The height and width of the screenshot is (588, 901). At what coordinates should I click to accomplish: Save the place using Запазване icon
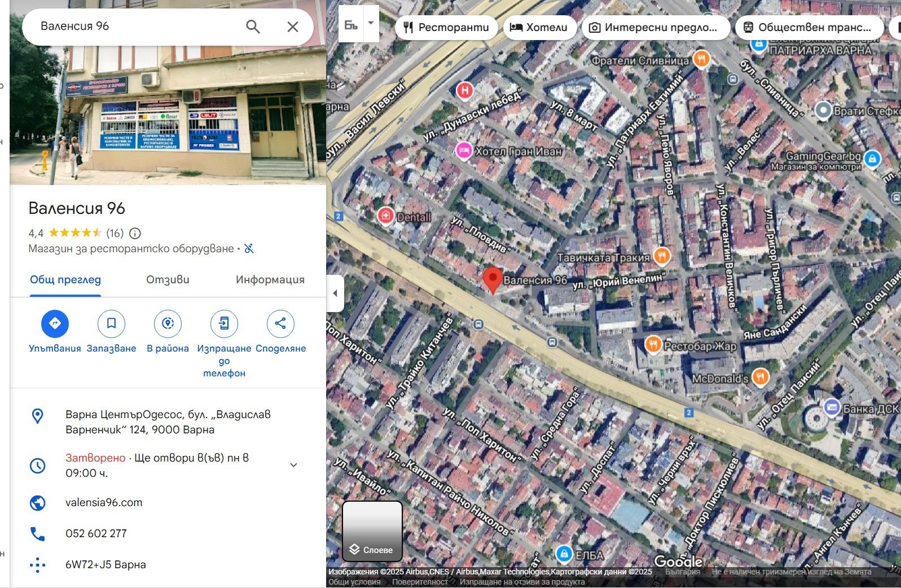click(x=111, y=323)
